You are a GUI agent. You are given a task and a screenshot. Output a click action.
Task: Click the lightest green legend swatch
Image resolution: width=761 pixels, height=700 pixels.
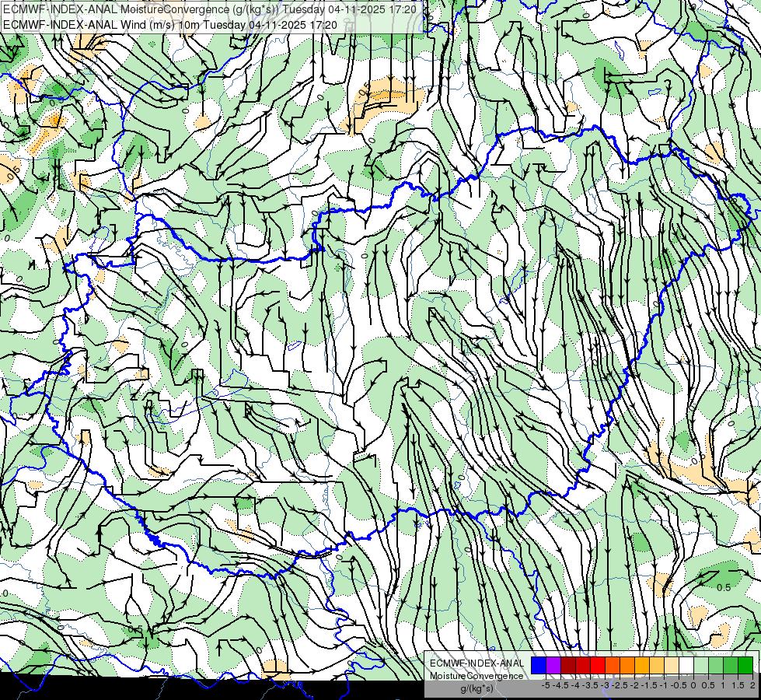(701, 666)
